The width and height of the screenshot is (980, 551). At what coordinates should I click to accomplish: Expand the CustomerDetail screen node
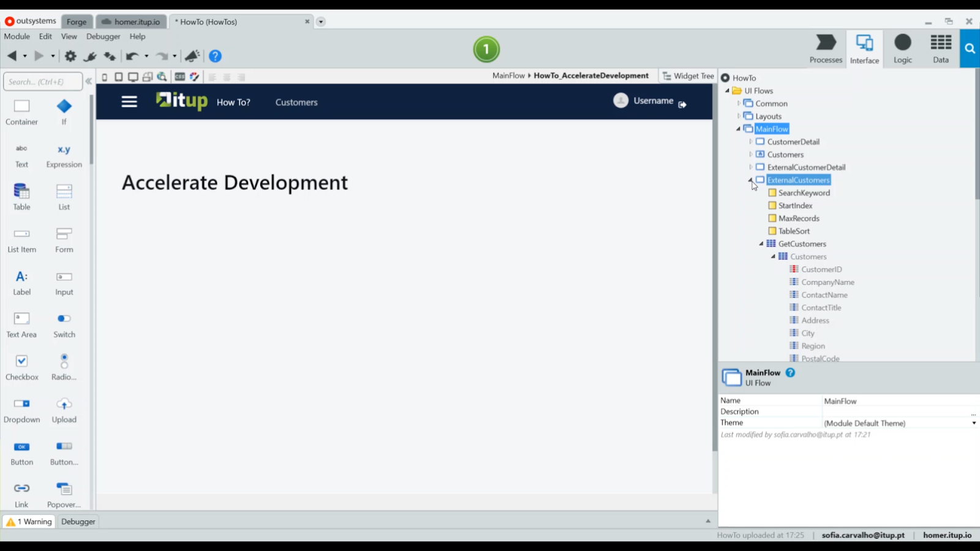click(x=750, y=141)
